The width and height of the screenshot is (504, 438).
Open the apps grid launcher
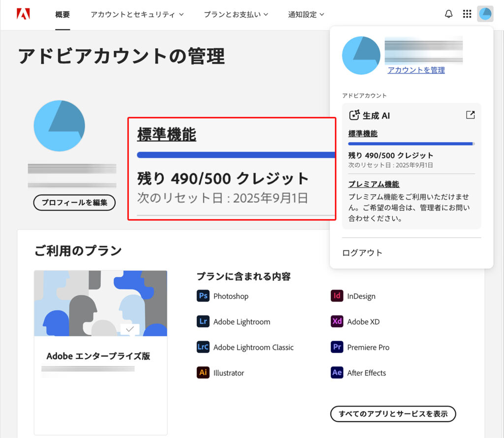click(467, 14)
